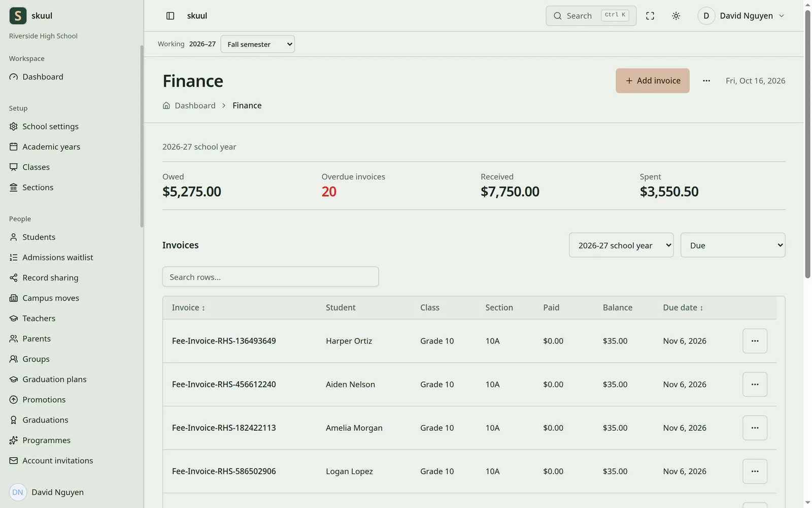Click breadcrumb home icon
Viewport: 812px width, 508px height.
pyautogui.click(x=166, y=106)
